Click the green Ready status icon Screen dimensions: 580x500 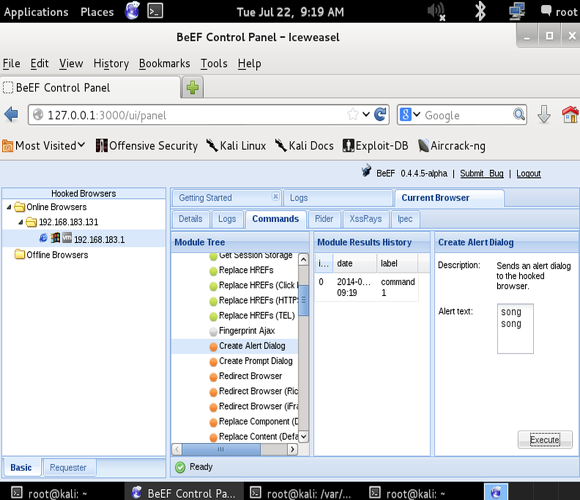180,467
